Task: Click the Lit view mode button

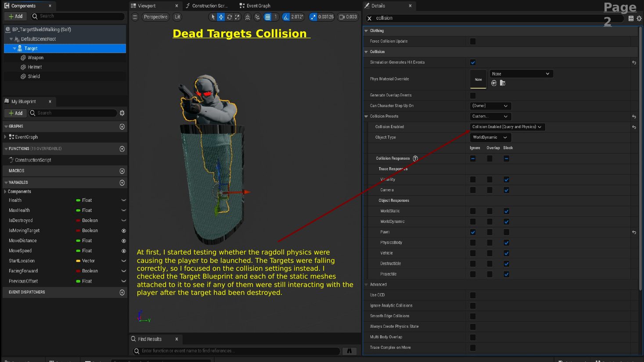Action: pyautogui.click(x=177, y=17)
